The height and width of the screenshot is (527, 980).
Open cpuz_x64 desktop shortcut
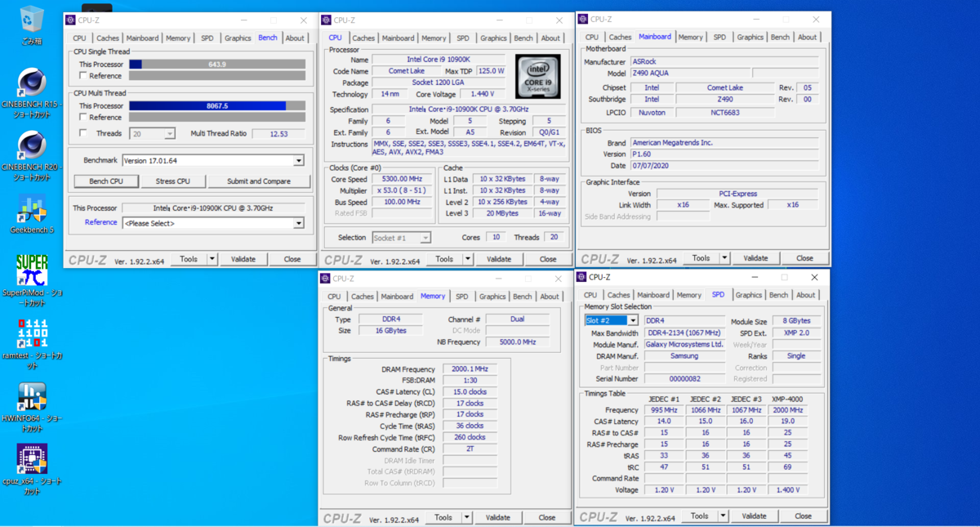[x=32, y=469]
